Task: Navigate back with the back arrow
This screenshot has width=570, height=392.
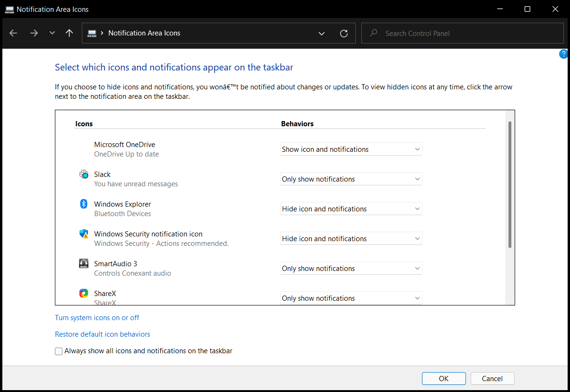Action: pyautogui.click(x=13, y=33)
